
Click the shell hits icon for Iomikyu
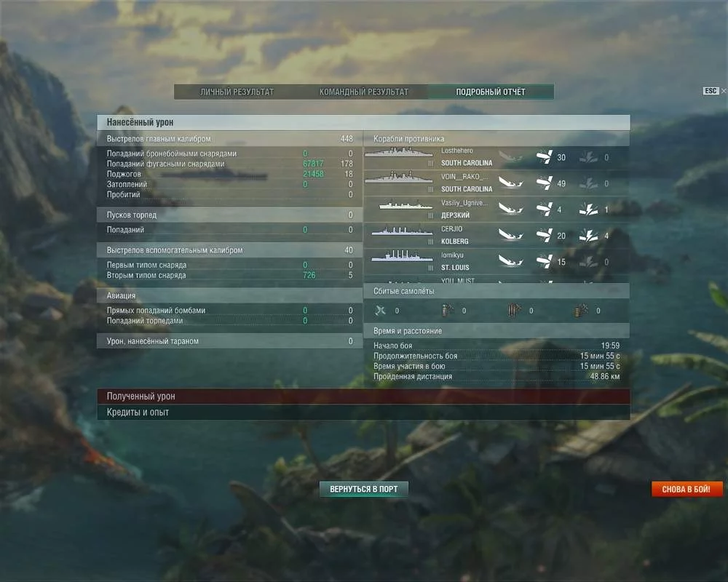(x=544, y=261)
